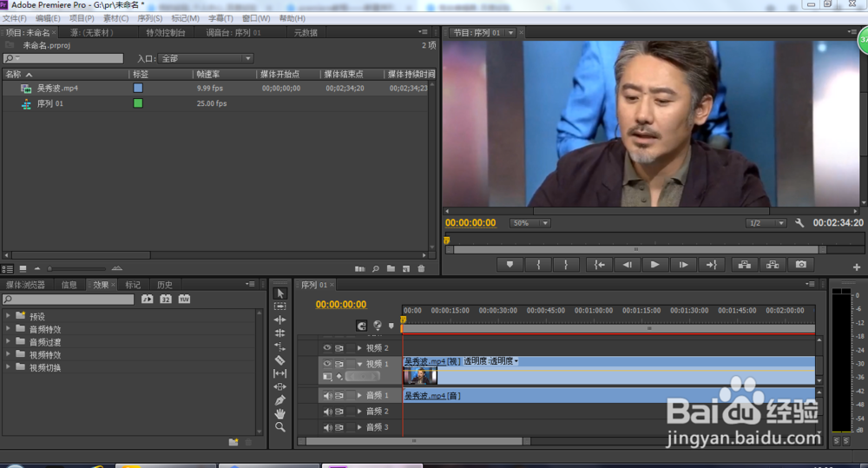Switch to the 历史 tab
Image resolution: width=868 pixels, height=468 pixels.
(164, 285)
